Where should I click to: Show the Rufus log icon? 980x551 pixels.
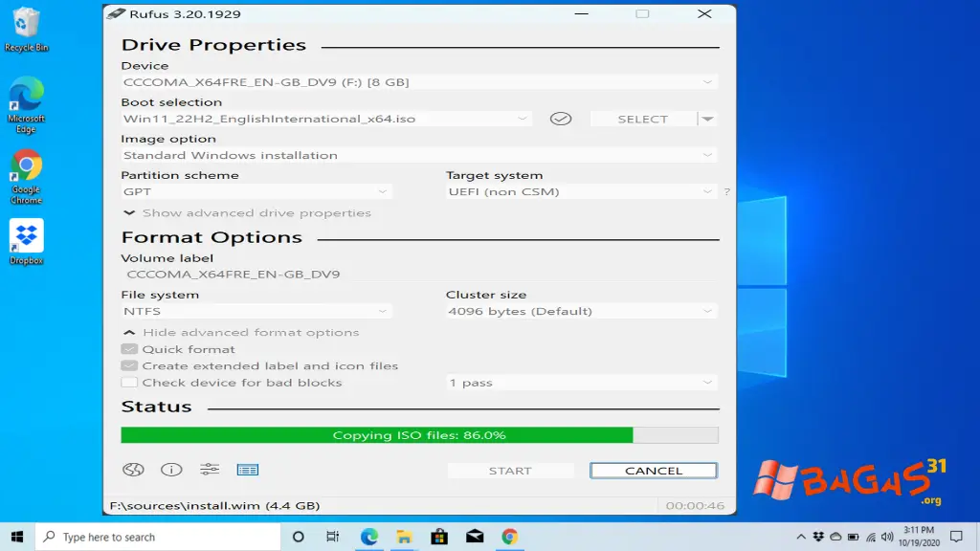248,470
